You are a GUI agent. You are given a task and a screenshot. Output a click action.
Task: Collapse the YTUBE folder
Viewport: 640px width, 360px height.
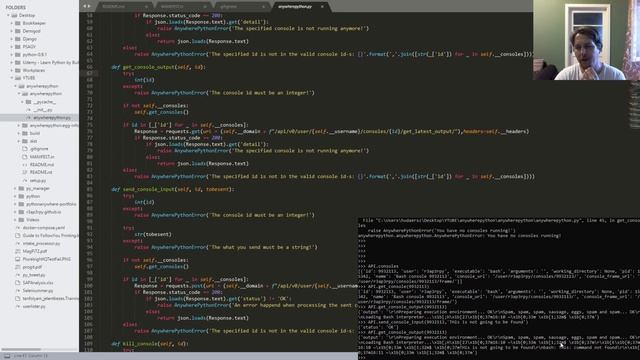coord(12,78)
